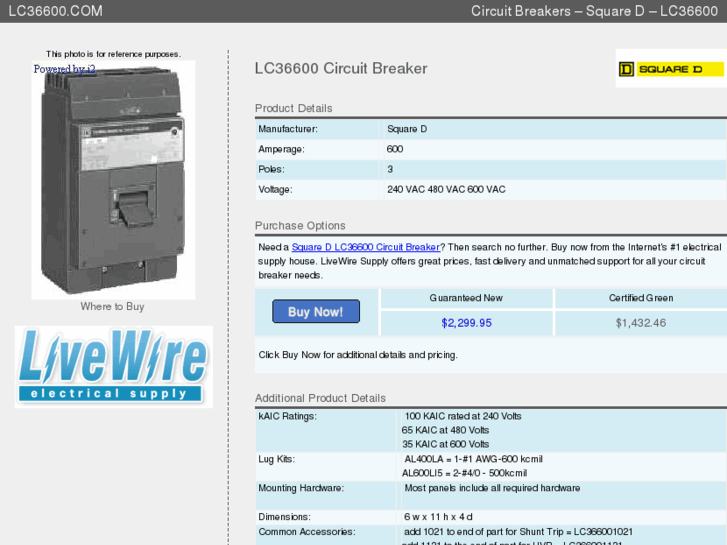Click the Manufacturer value Square D
This screenshot has width=727, height=545.
(x=407, y=129)
